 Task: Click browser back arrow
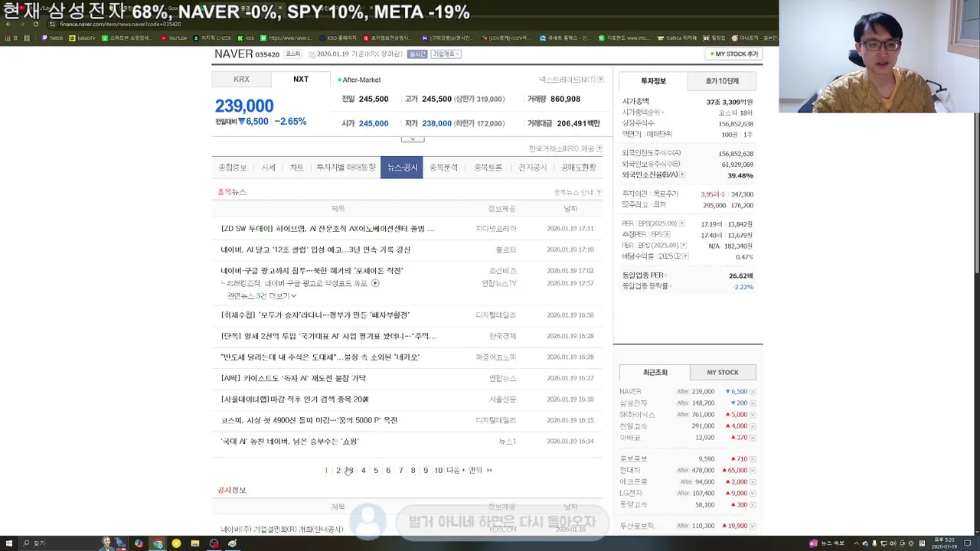point(8,24)
